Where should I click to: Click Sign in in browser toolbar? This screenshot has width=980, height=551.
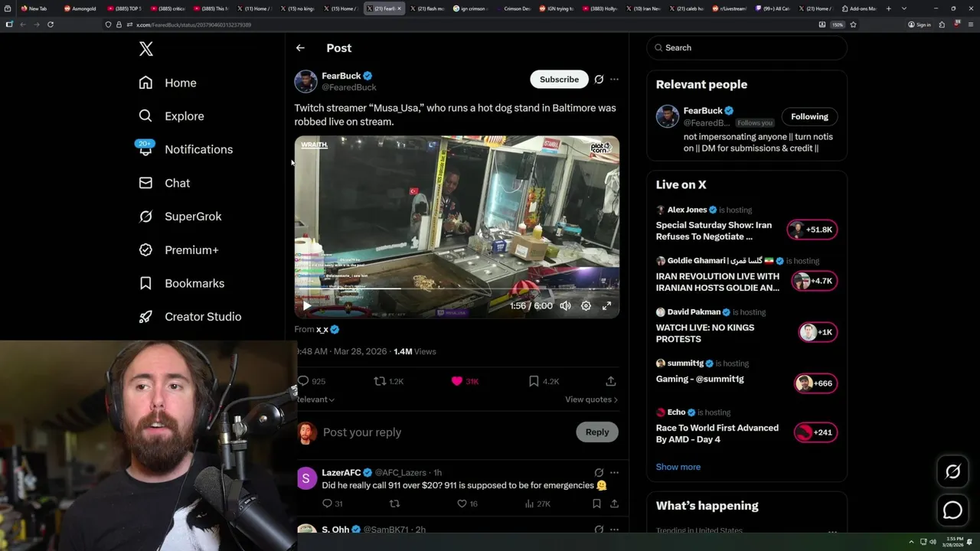(x=920, y=24)
